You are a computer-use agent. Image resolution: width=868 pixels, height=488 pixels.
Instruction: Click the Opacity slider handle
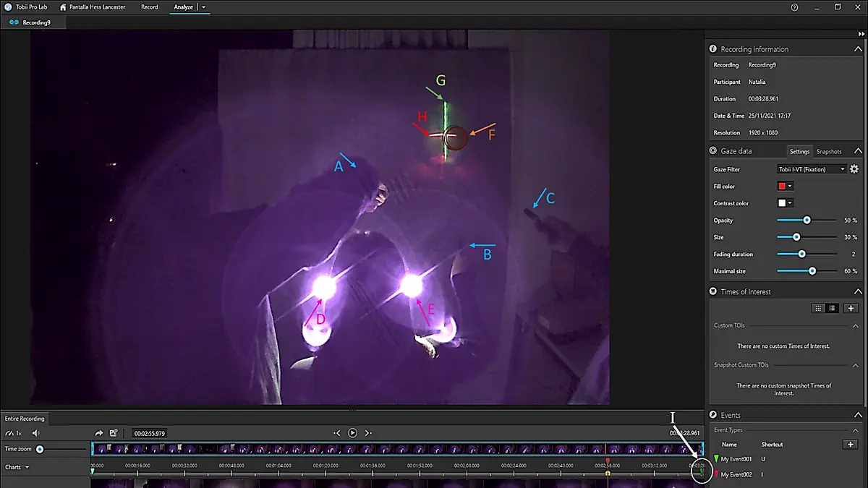pos(807,221)
